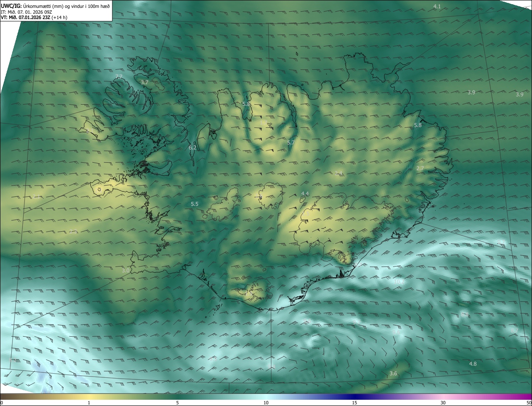532x406 pixels.
Task: Select the '1' tick label on the color scale
Action: [x=89, y=403]
